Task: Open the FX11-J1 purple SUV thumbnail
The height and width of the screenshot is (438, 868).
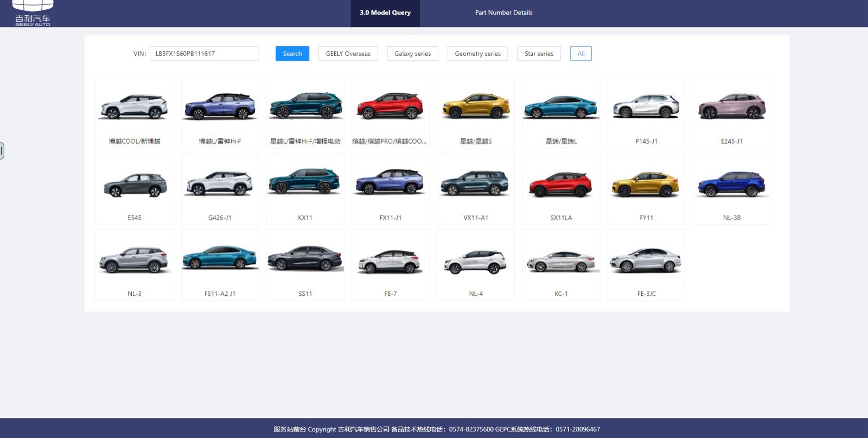Action: coord(391,188)
